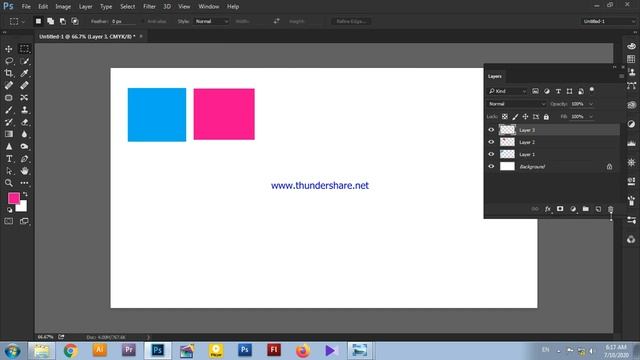
Task: Select the Eraser tool
Action: 24,122
